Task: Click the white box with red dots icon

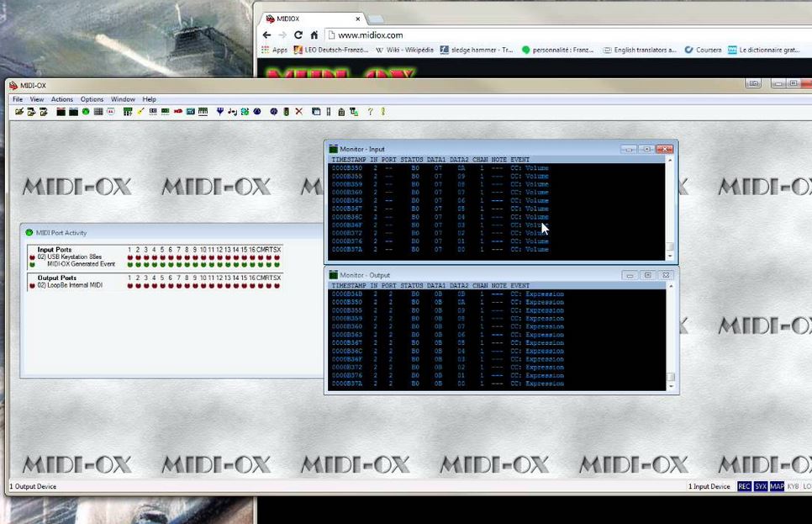Action: coord(111,111)
